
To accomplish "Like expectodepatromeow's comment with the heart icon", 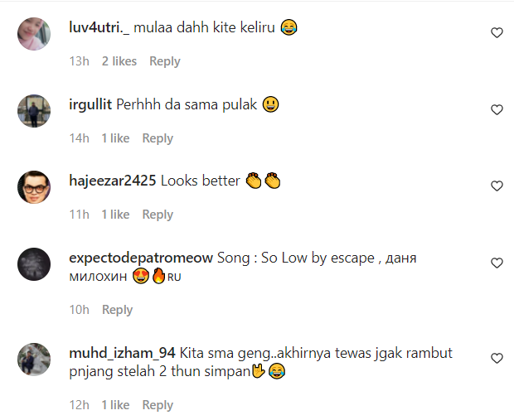I will point(497,263).
